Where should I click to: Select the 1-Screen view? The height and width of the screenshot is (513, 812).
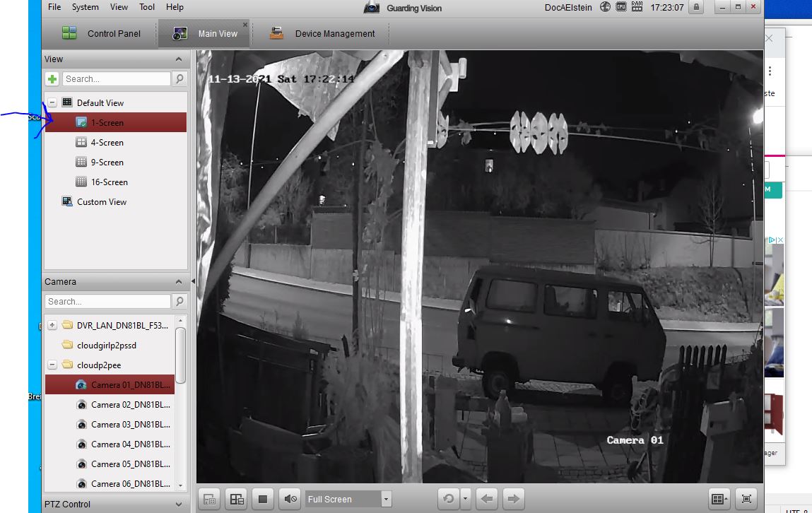[116, 123]
